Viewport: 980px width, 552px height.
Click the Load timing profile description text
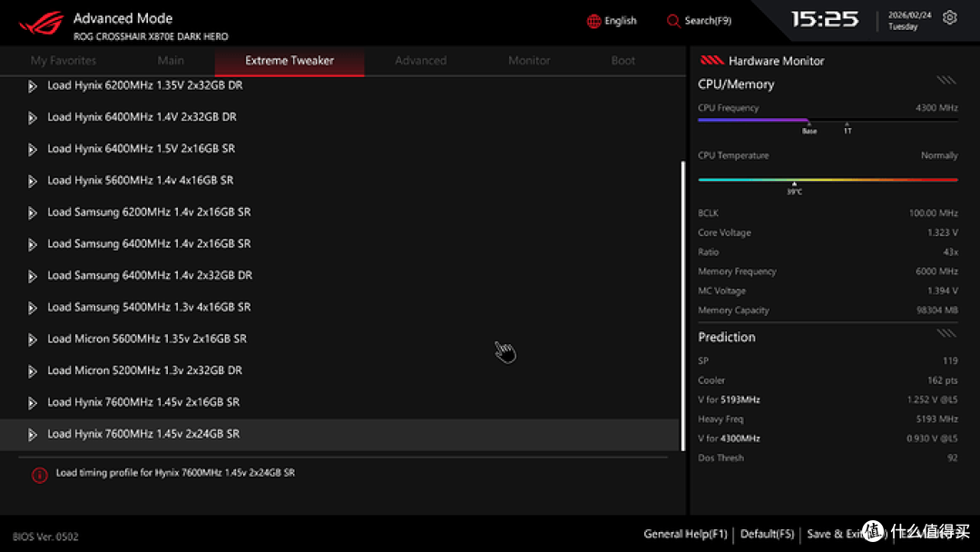click(x=176, y=473)
